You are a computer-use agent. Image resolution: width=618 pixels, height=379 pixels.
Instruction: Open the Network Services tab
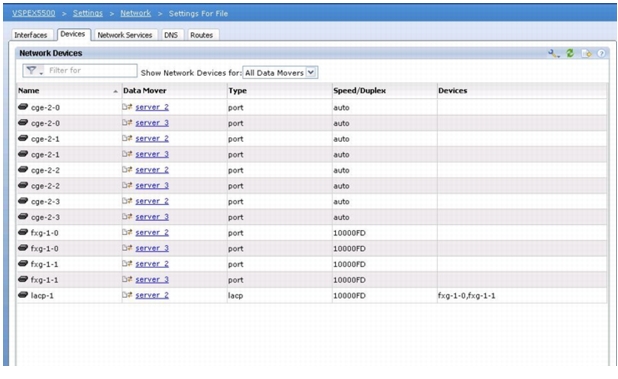[125, 35]
